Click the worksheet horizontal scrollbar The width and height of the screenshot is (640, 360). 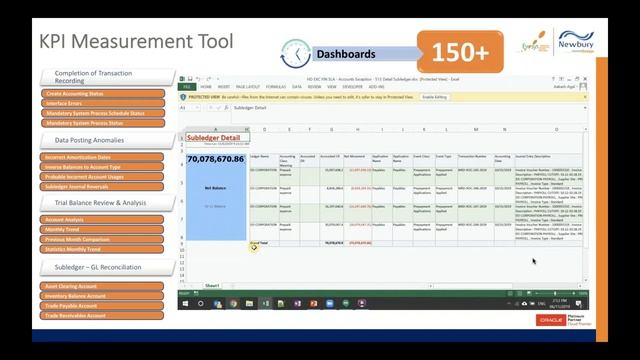[506, 286]
